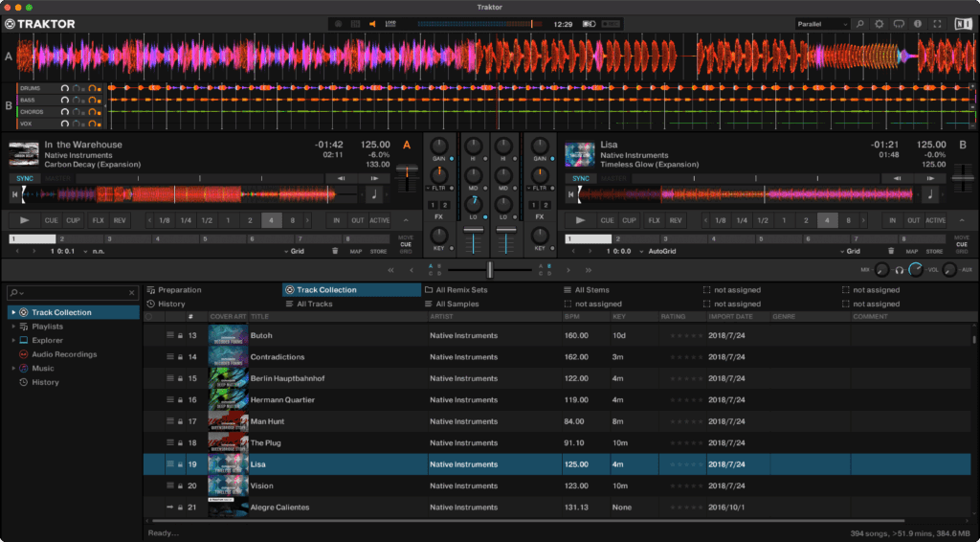Click the headphones cue icon

[x=899, y=271]
